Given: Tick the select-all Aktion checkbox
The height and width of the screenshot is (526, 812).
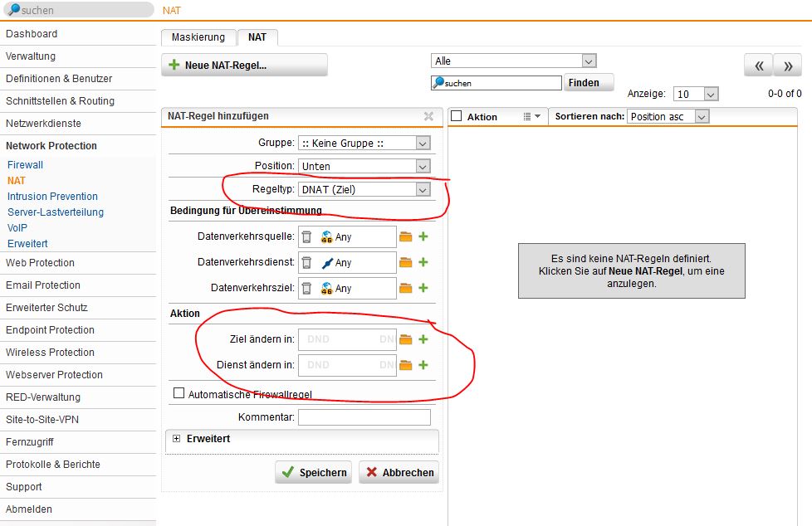Looking at the screenshot, I should coord(457,117).
